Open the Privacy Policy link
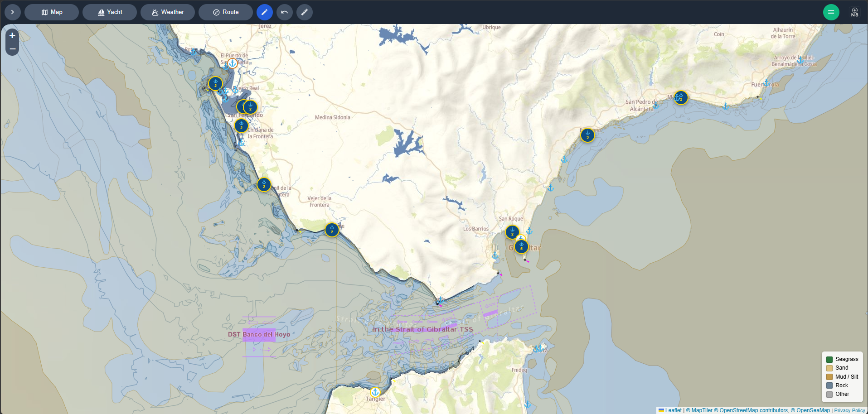 [x=850, y=410]
